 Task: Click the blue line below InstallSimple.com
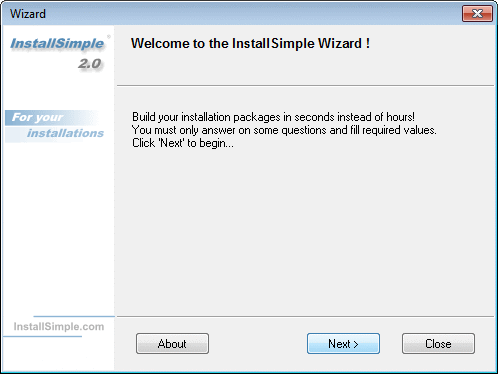coord(42,337)
